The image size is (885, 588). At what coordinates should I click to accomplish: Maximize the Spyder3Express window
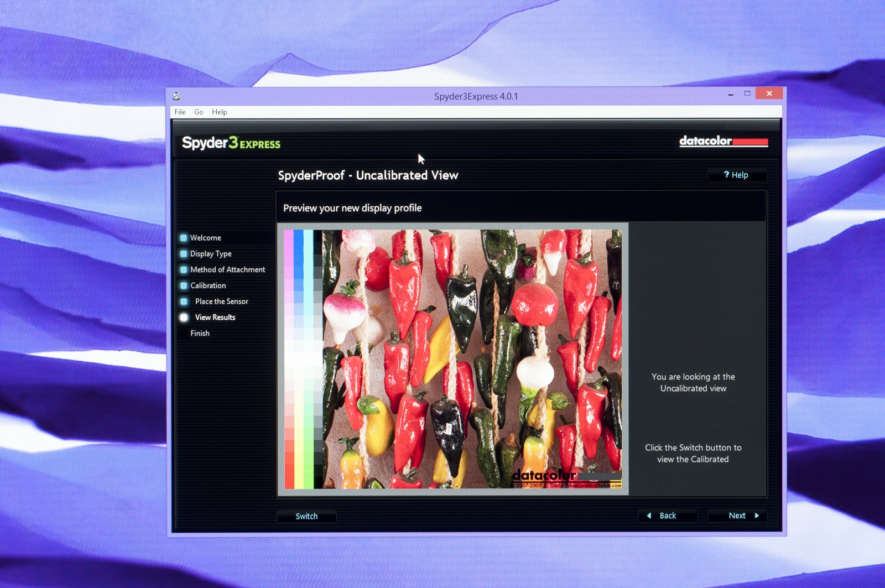747,93
